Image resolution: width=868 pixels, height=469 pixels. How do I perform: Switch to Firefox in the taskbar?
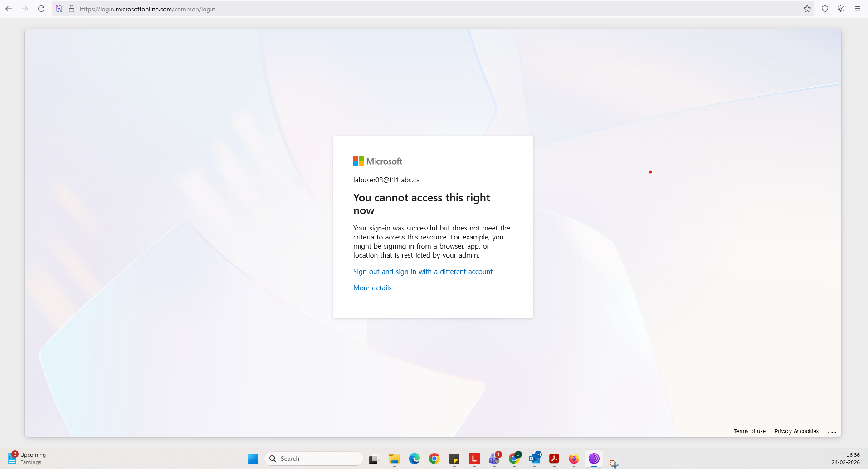click(574, 459)
